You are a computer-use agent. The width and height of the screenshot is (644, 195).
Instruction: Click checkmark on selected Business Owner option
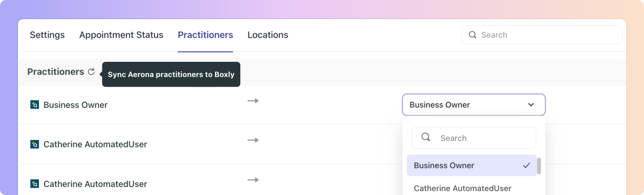(526, 165)
